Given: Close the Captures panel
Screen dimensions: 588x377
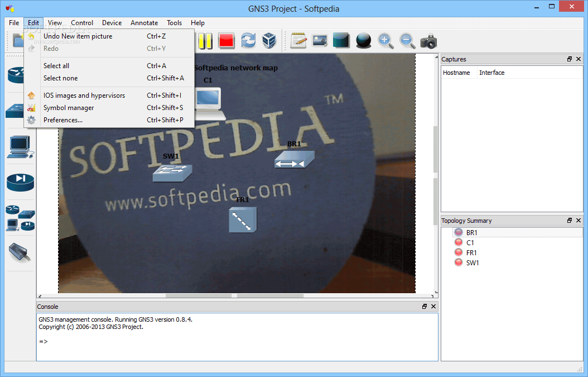Looking at the screenshot, I should (x=579, y=59).
